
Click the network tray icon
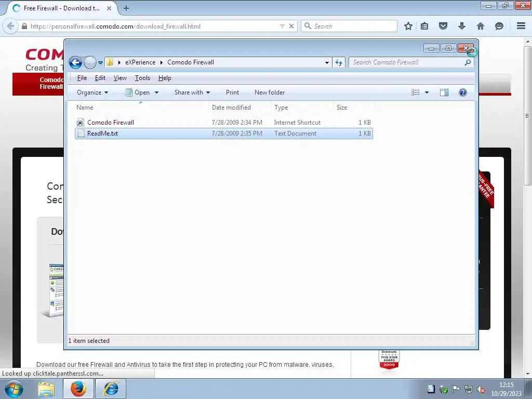(468, 390)
